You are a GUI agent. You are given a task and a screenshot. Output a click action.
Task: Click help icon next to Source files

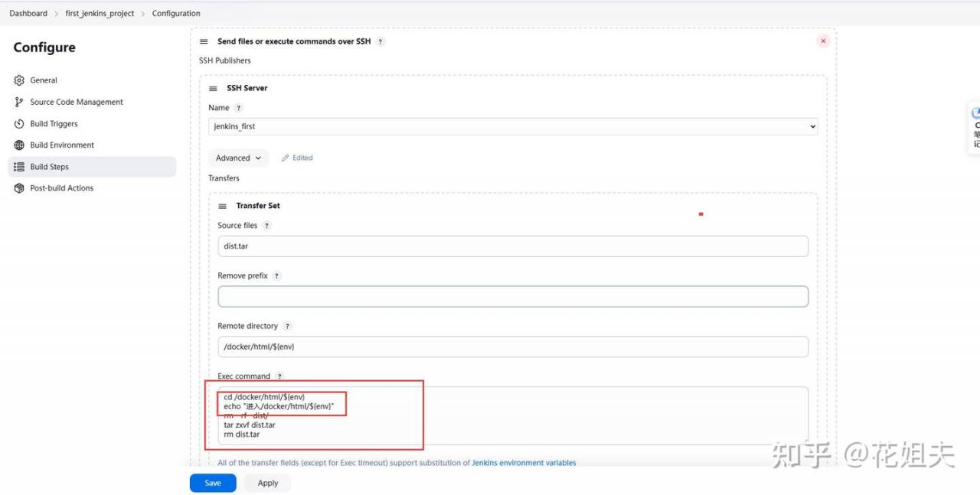tap(267, 226)
